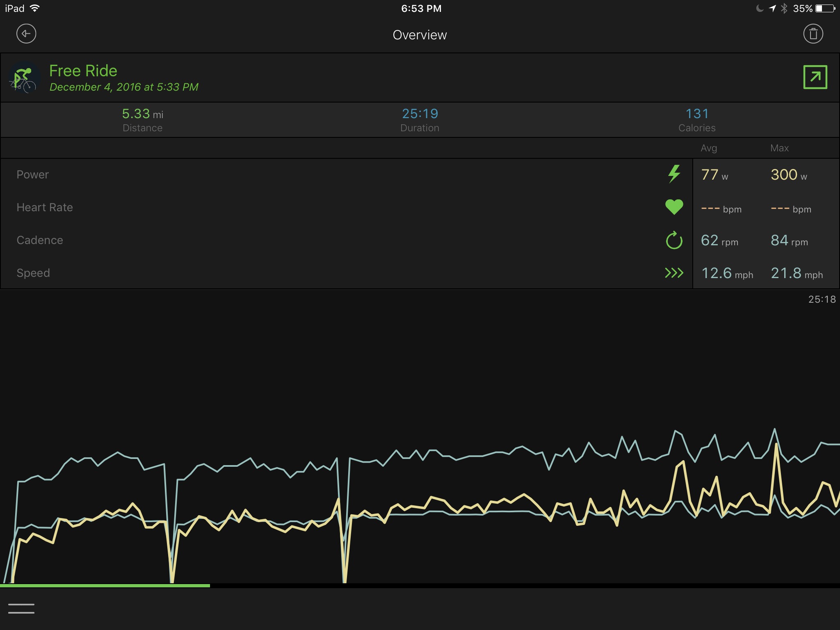This screenshot has height=630, width=840.
Task: Toggle Power graph with lightning icon
Action: tap(674, 174)
